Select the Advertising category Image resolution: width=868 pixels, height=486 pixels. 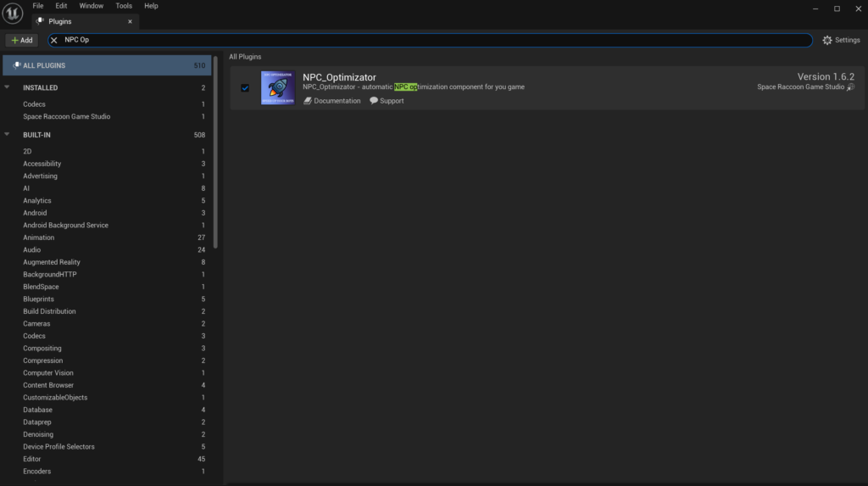(107, 176)
